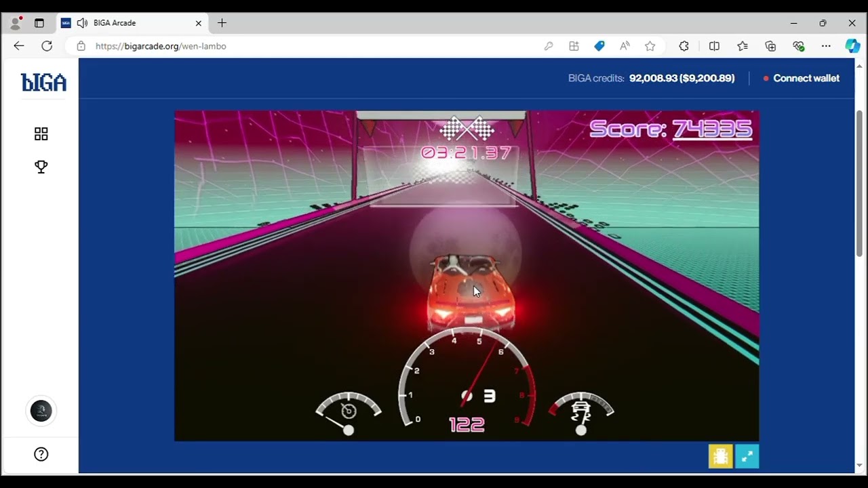Click the checkered finish flags

coord(467,129)
